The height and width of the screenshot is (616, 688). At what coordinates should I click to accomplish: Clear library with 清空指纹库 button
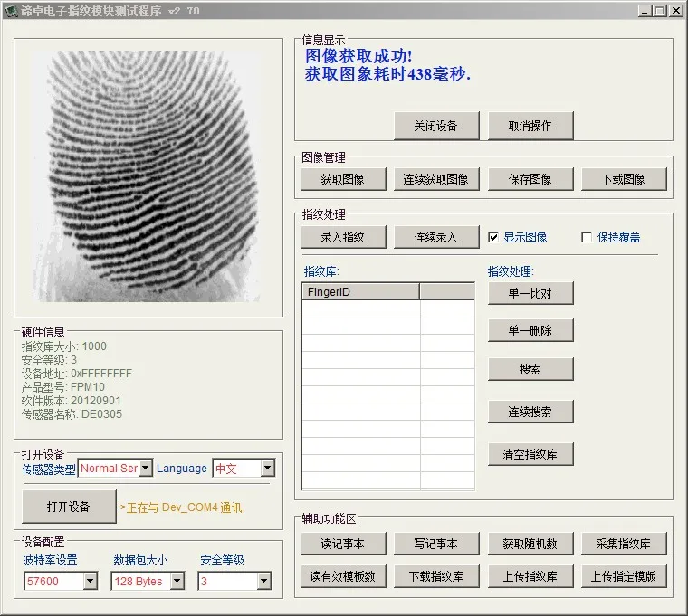(x=530, y=454)
